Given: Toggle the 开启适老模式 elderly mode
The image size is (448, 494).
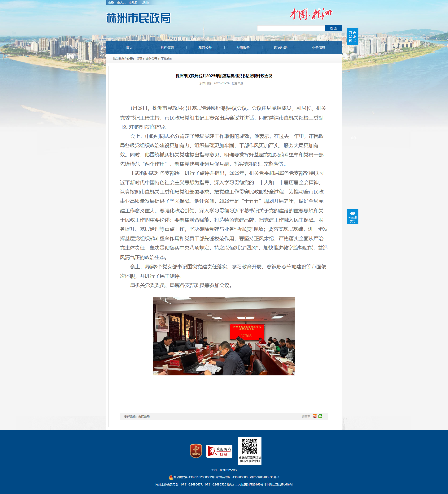Looking at the screenshot, I should [x=352, y=37].
